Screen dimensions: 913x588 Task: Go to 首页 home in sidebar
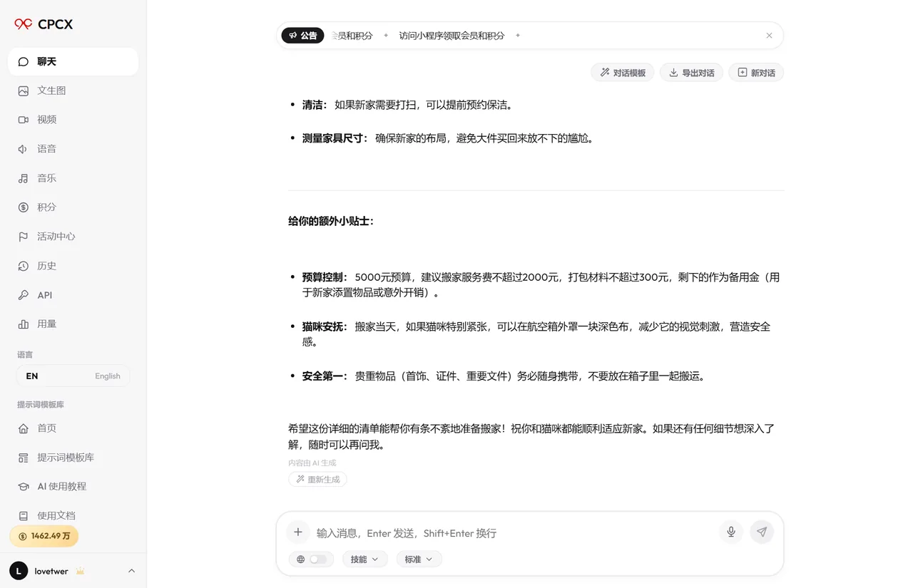pyautogui.click(x=73, y=428)
